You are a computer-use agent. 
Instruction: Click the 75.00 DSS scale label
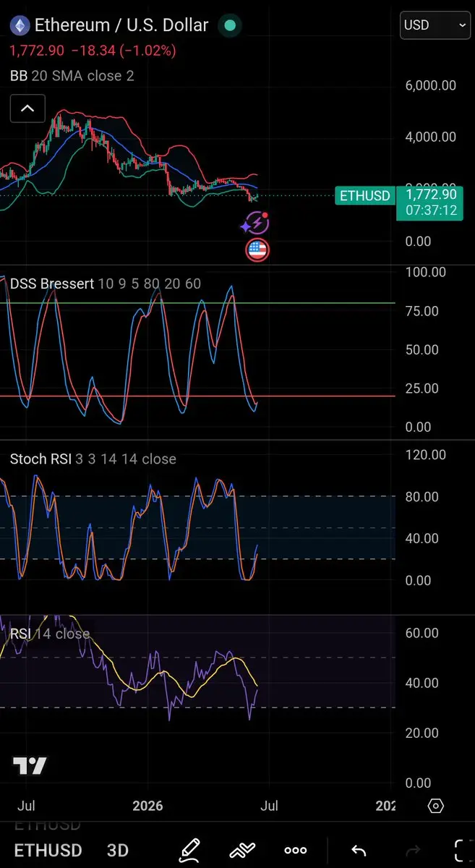(x=423, y=311)
